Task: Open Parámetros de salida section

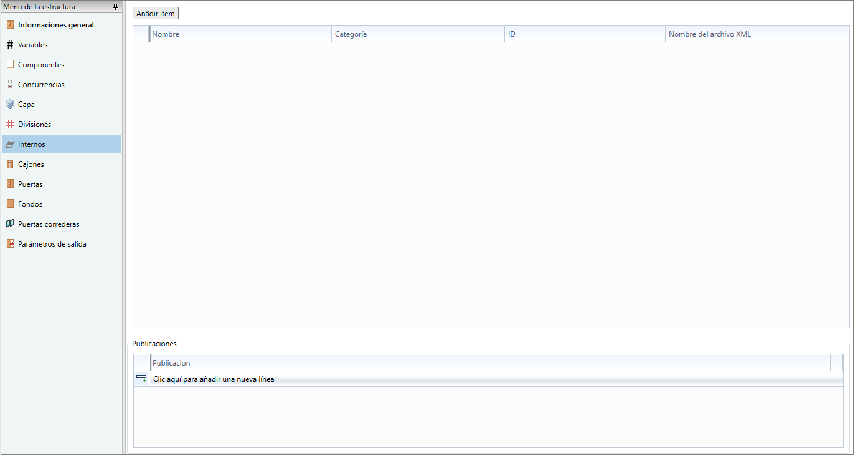Action: point(62,244)
